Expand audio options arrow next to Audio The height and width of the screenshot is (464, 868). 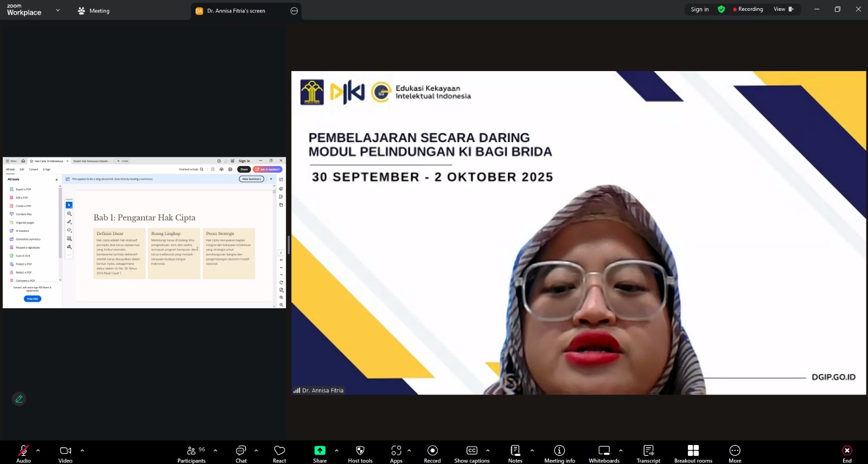click(38, 450)
